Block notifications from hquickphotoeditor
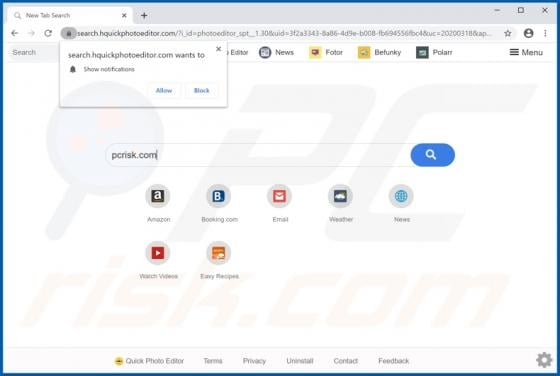This screenshot has height=376, width=560. coord(201,90)
